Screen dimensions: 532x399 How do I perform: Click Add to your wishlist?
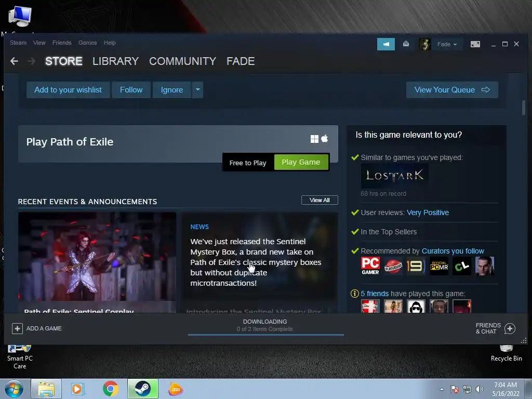68,89
